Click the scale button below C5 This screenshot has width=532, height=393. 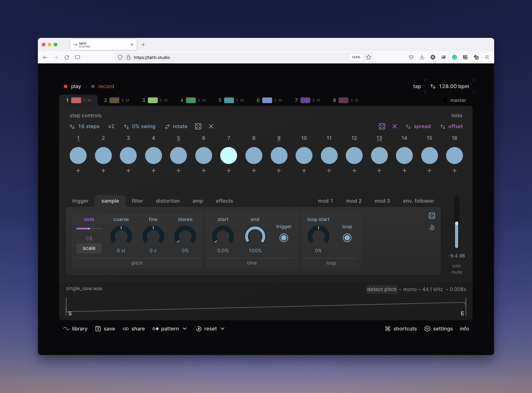click(x=89, y=248)
